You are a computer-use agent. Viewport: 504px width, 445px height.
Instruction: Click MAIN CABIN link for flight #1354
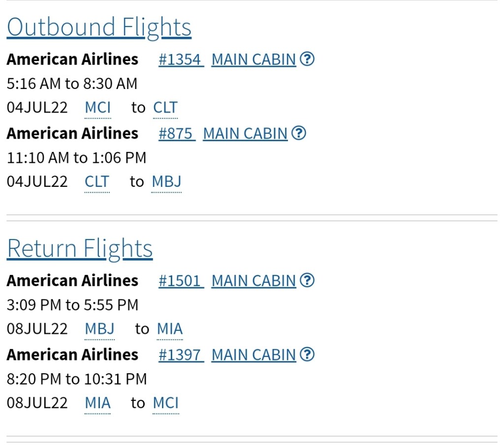(x=253, y=59)
